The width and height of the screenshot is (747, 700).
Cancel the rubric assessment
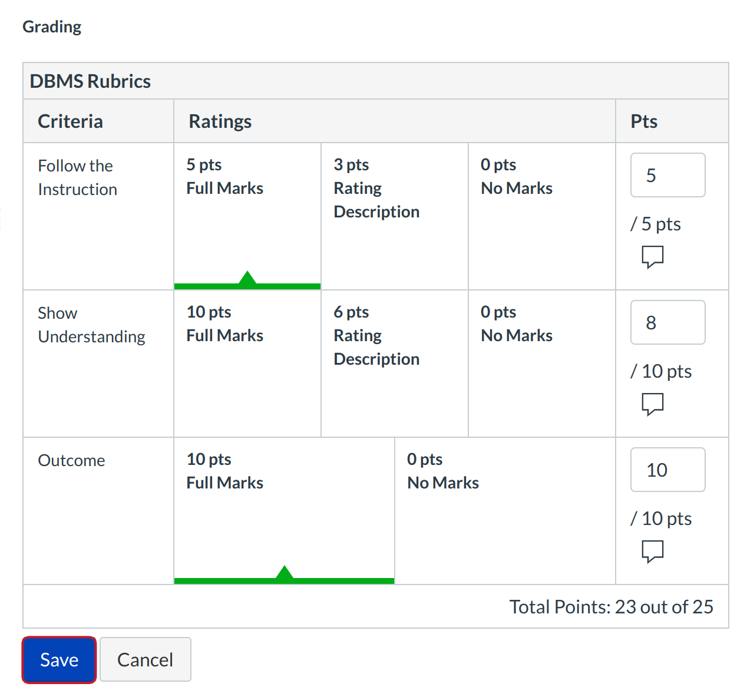pyautogui.click(x=145, y=660)
